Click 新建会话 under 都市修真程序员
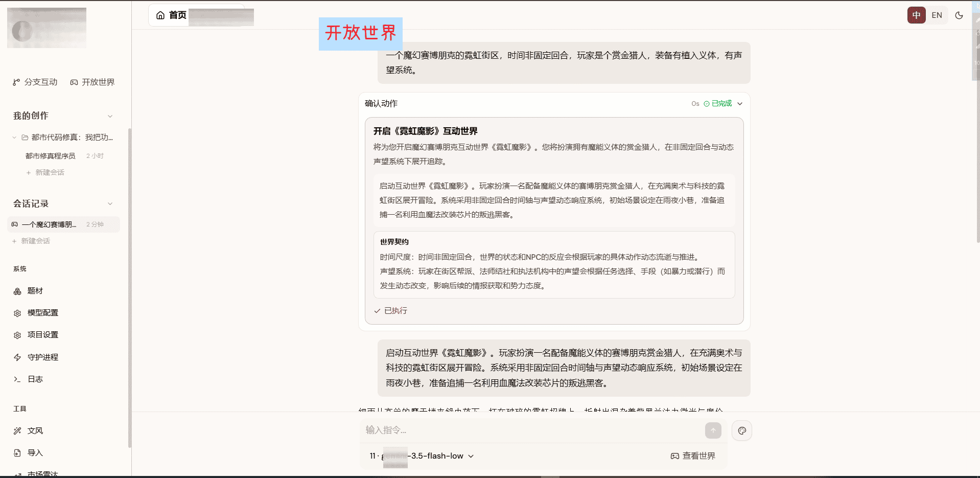980x478 pixels. (45, 173)
